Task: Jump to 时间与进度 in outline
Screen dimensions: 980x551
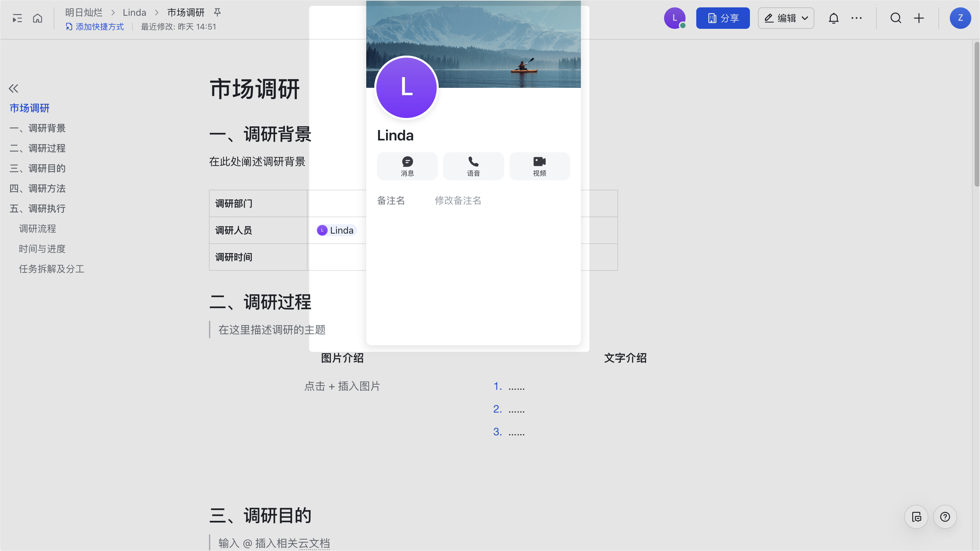Action: (42, 249)
